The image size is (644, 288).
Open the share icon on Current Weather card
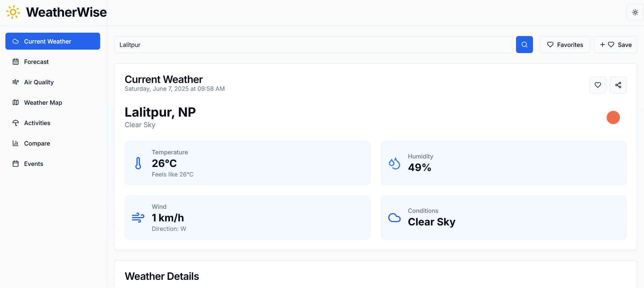618,85
